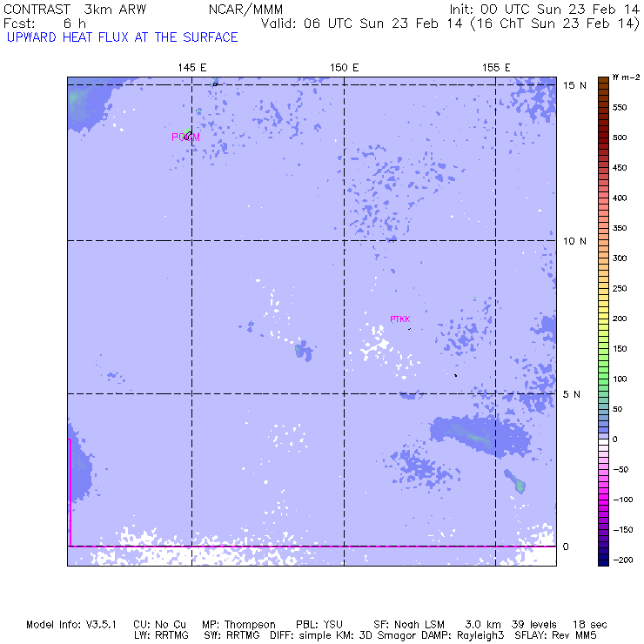Click the "3.0 km" resolution text
Viewport: 644px width, 644px height.
[x=483, y=625]
